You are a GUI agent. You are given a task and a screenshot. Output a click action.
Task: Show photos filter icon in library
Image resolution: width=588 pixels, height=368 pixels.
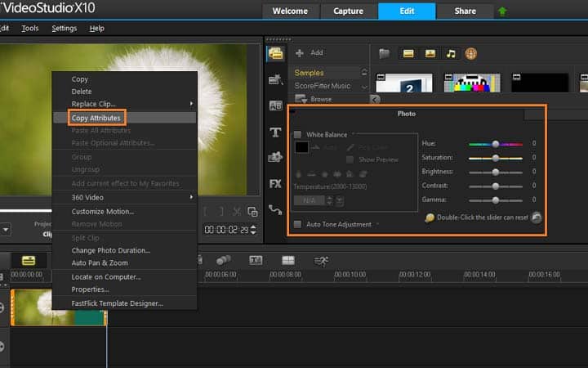[x=430, y=54]
